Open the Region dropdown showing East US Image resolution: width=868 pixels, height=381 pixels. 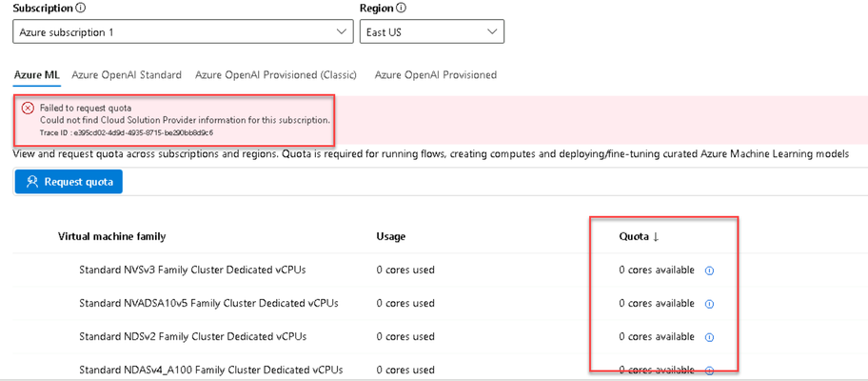[432, 32]
